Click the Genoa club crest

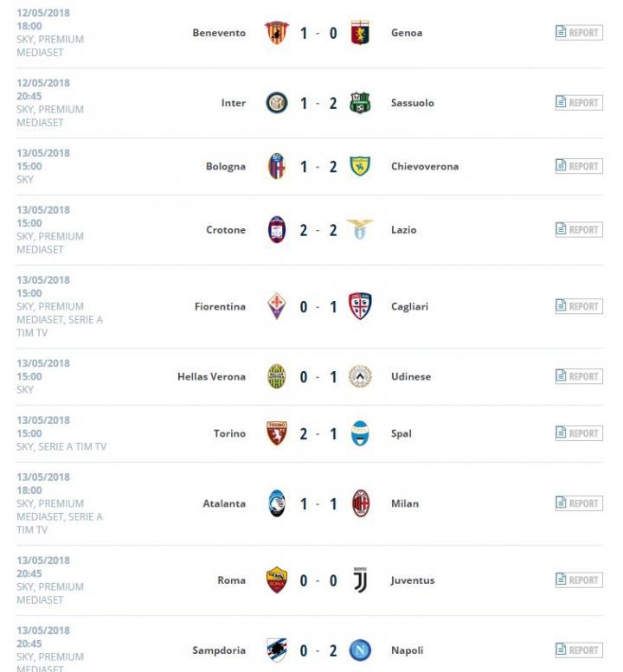[360, 33]
